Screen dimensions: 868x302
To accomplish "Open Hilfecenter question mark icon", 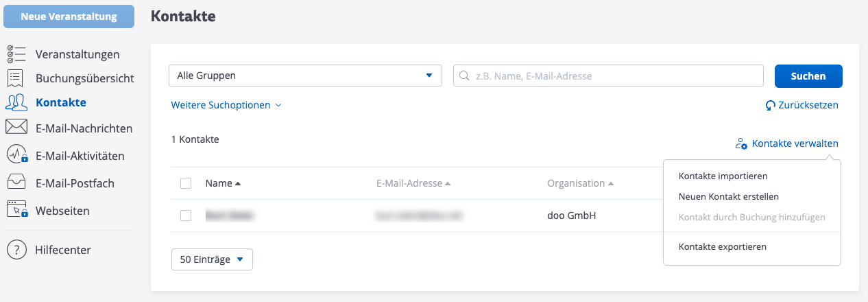I will tap(16, 250).
